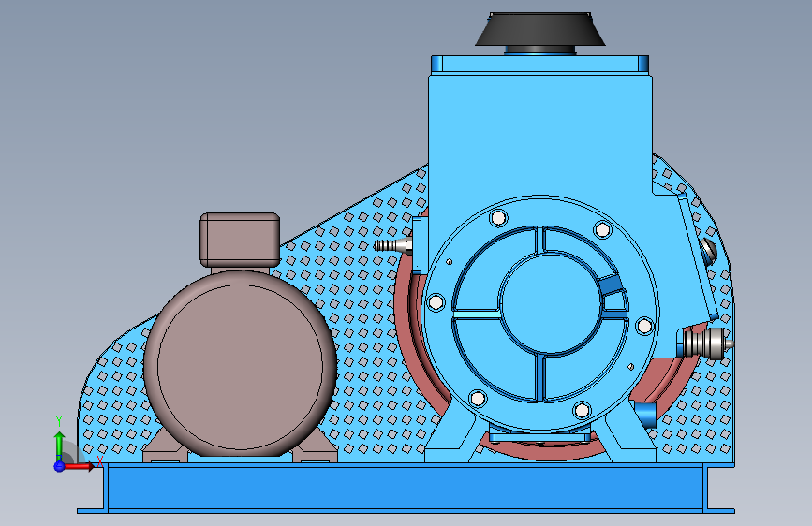
Task: Select the barbed hose fitting left of the pump
Action: [392, 245]
